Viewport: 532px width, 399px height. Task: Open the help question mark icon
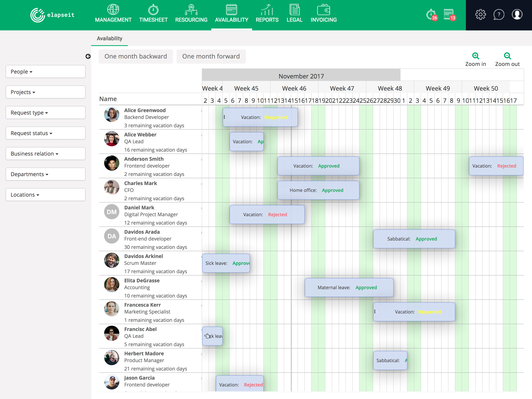point(499,14)
